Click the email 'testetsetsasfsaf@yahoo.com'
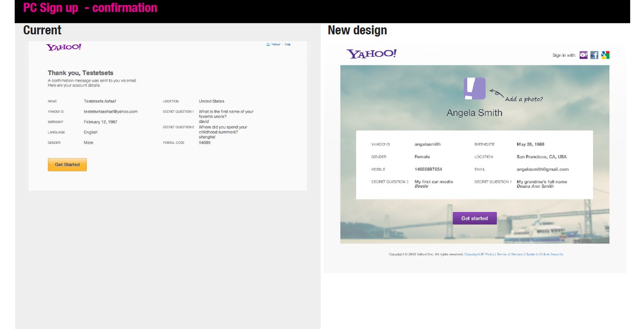Screen dimensions: 644x329 (x=110, y=112)
